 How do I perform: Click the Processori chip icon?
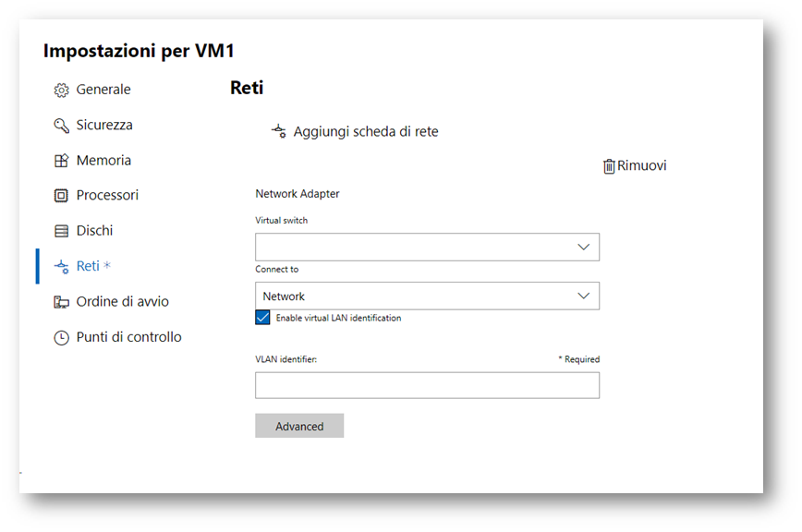61,195
